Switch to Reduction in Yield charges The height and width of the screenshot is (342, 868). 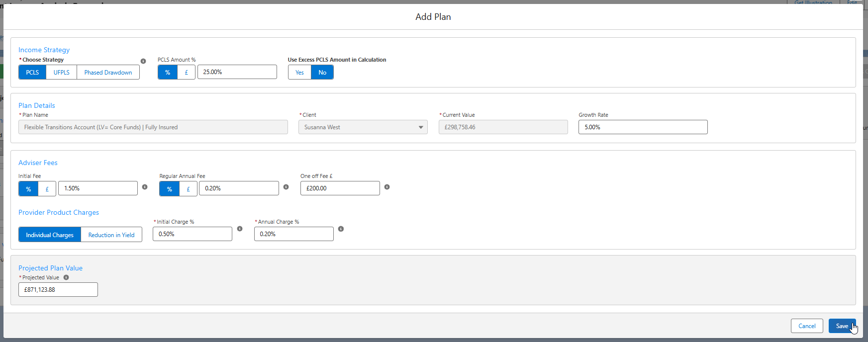(111, 235)
